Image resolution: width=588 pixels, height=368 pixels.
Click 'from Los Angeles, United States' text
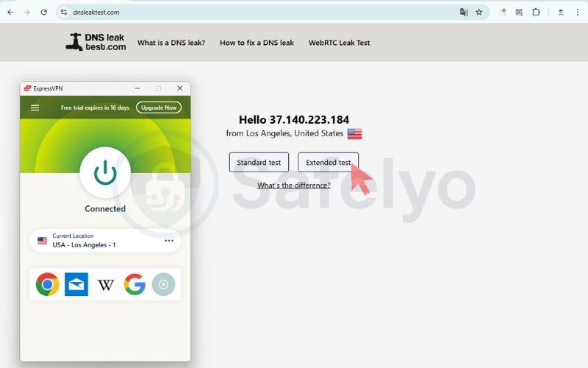pyautogui.click(x=284, y=133)
